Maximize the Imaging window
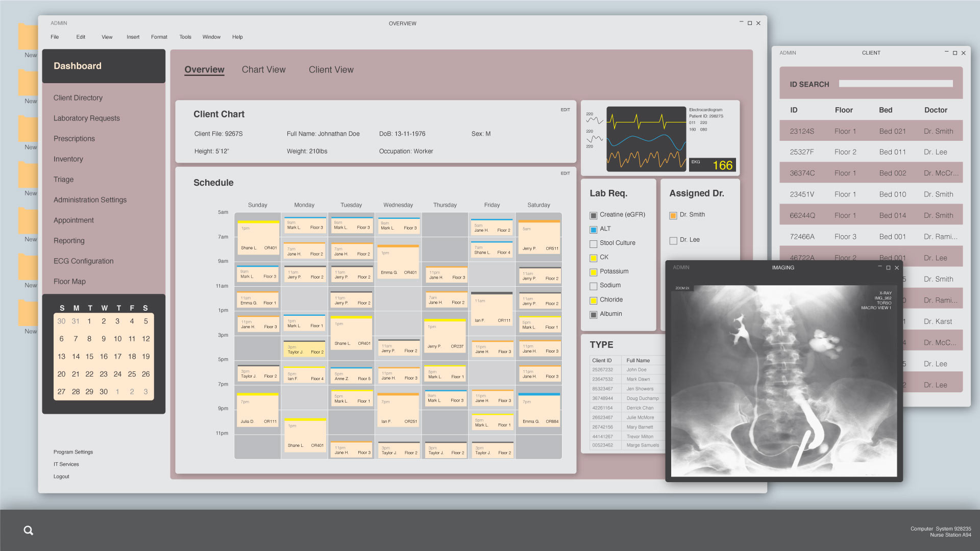The width and height of the screenshot is (980, 551). [888, 267]
